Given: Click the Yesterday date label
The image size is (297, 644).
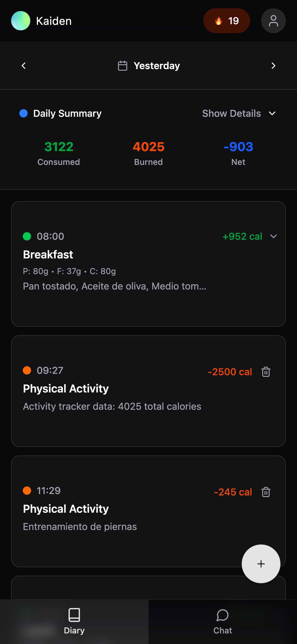Looking at the screenshot, I should [x=157, y=66].
